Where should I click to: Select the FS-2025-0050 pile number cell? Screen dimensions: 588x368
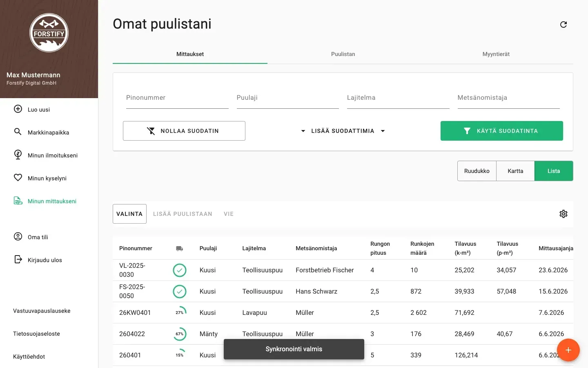[x=132, y=292]
